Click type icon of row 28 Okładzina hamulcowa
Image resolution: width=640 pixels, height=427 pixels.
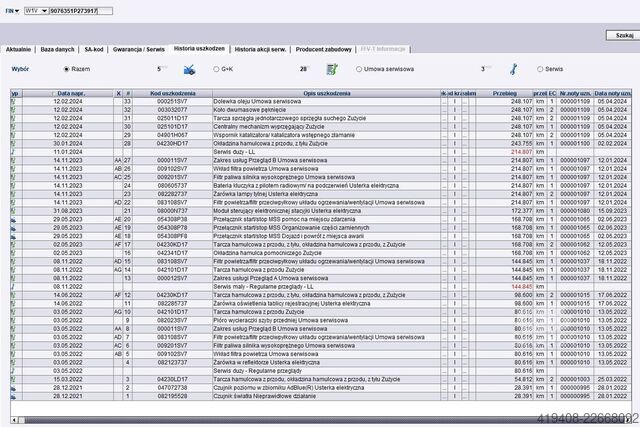(13, 144)
